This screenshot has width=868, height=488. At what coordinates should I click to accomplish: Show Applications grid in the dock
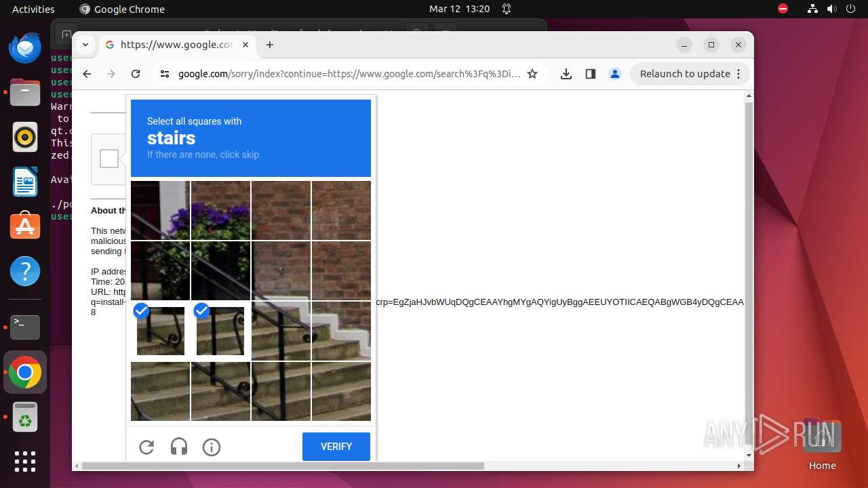click(x=25, y=462)
